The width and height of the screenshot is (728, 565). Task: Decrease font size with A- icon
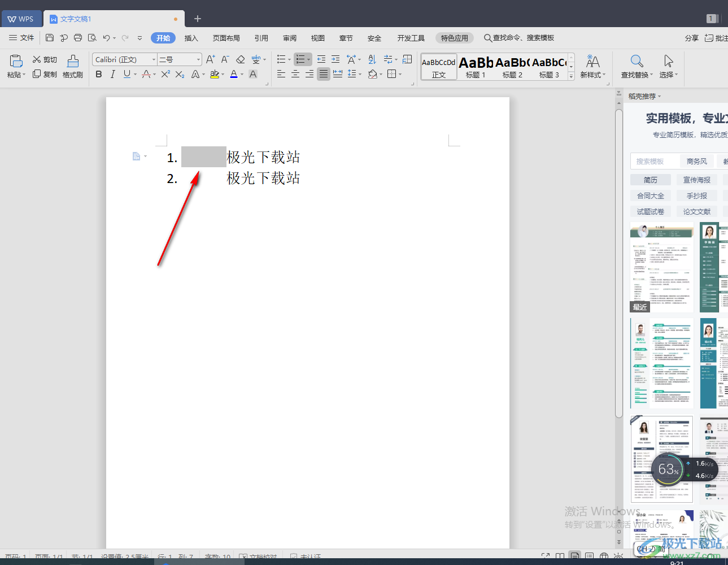coord(225,59)
